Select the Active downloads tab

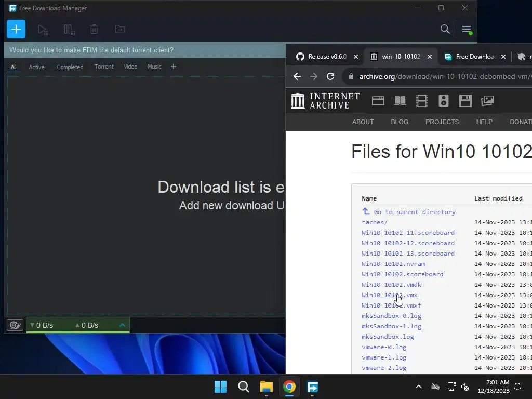click(x=37, y=67)
